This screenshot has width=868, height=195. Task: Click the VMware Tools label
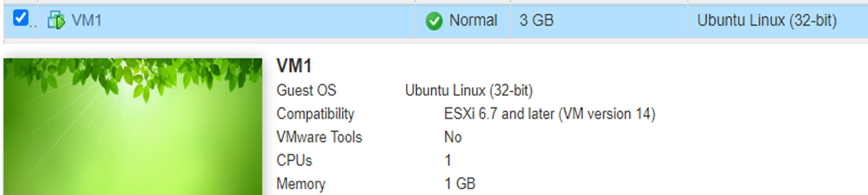point(319,137)
